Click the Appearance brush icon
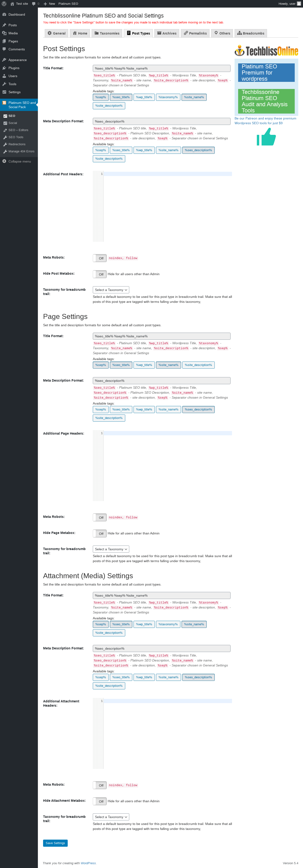 [4, 60]
